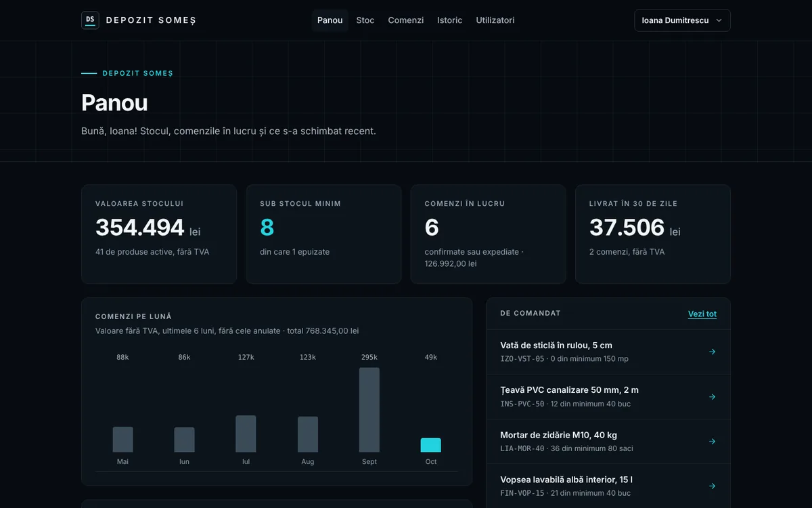
Task: Click the Comenzi pe lună chart title
Action: (134, 316)
